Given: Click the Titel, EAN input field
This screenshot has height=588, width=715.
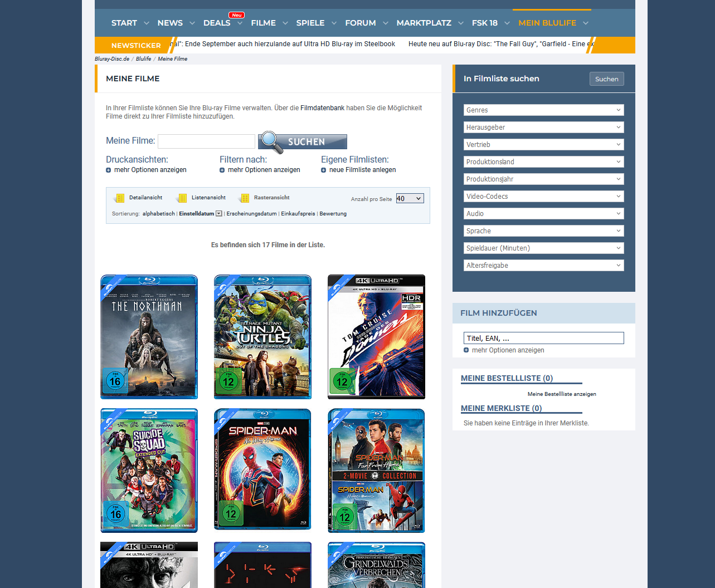Looking at the screenshot, I should coord(543,338).
